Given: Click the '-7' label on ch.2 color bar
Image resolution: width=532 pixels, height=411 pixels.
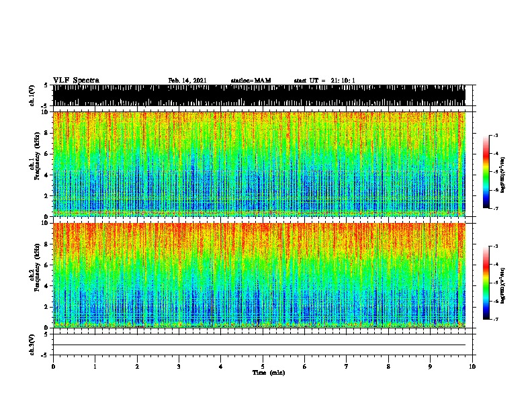Looking at the screenshot, I should point(495,319).
